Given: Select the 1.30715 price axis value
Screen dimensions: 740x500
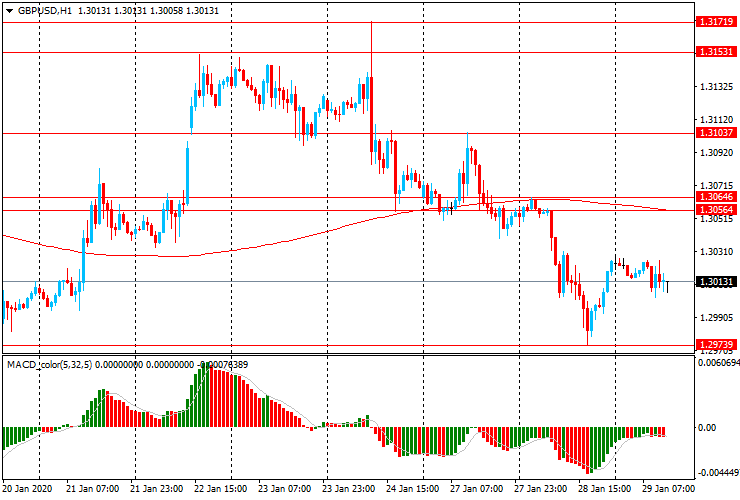Looking at the screenshot, I should tap(716, 186).
